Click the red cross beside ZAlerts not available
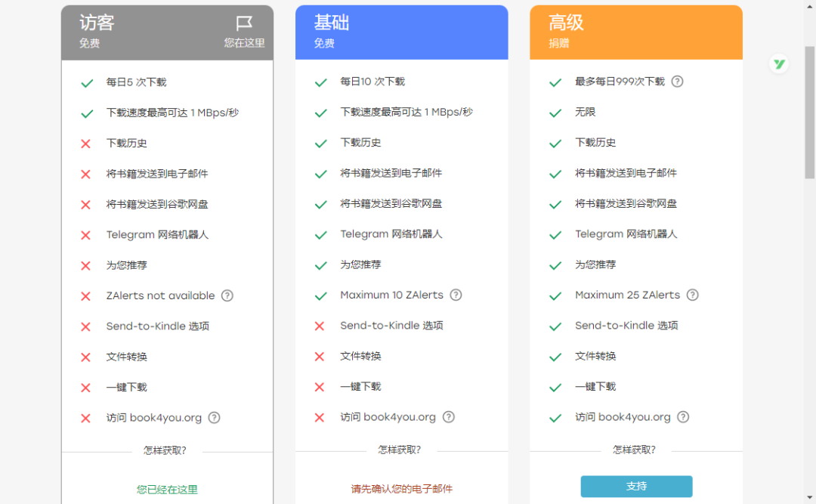816x504 pixels. tap(86, 296)
